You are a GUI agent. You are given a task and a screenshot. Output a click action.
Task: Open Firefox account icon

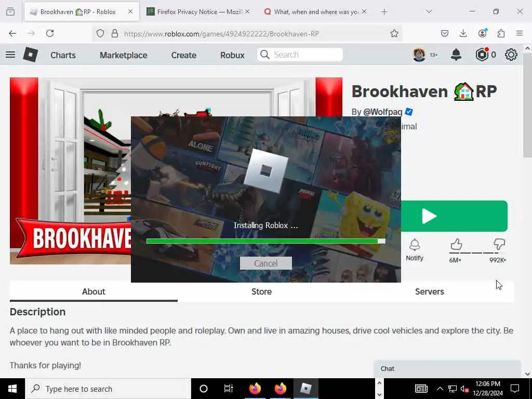[482, 33]
